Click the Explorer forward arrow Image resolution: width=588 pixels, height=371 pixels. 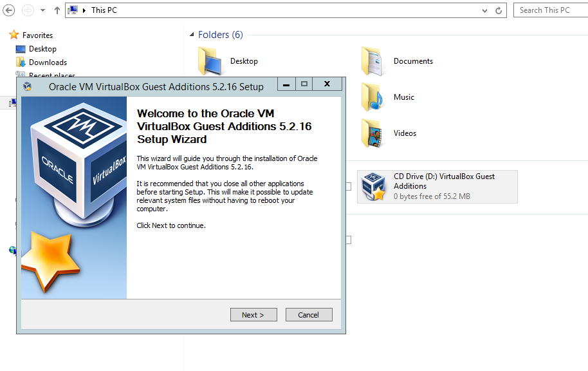[x=28, y=10]
